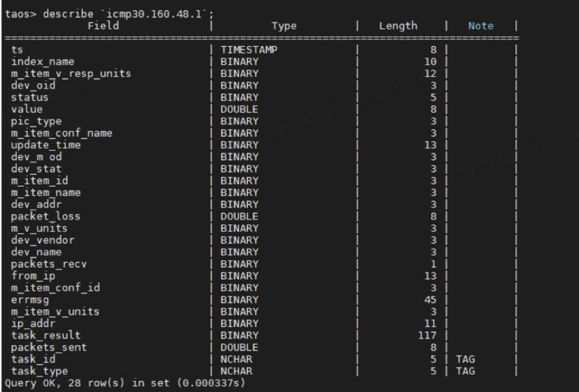Click the "task_result" field name
This screenshot has height=392, width=579.
[x=46, y=335]
